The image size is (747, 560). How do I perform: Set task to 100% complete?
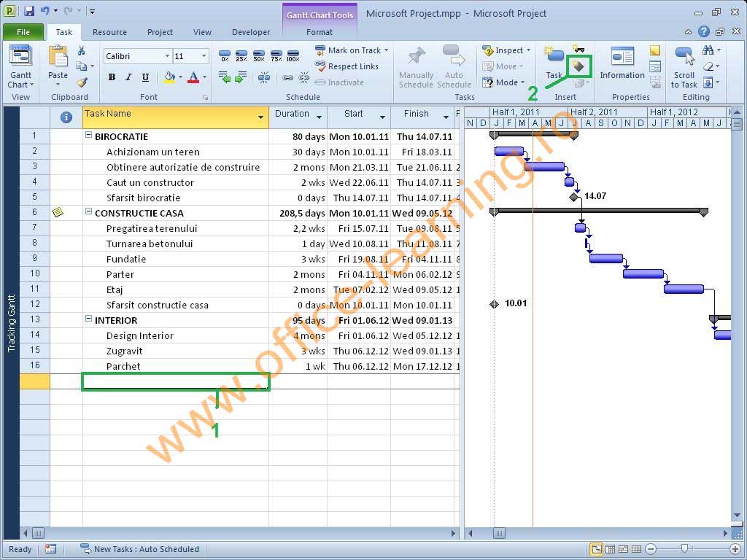click(x=293, y=55)
